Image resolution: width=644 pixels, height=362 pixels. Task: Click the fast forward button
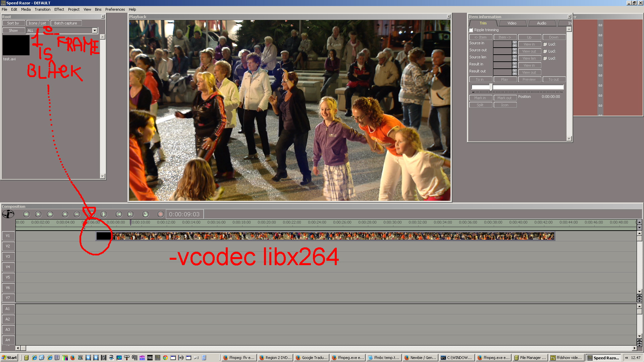(x=50, y=214)
